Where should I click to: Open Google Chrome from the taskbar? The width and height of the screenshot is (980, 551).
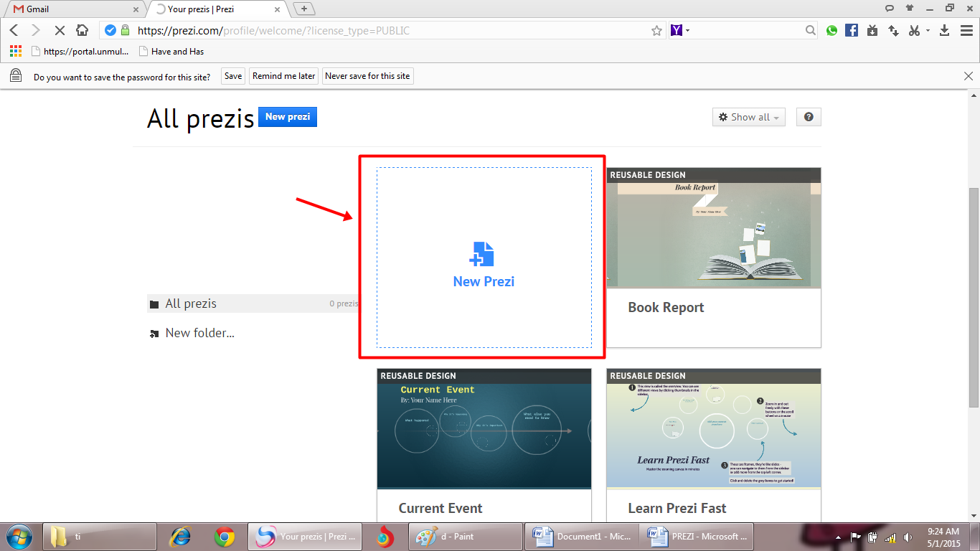click(x=225, y=536)
